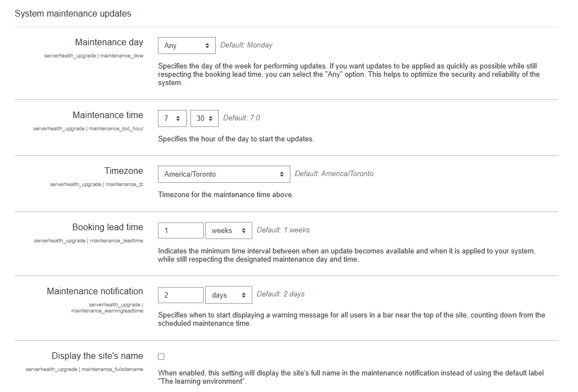Click the Default: Monday hint text
Screen dimensions: 578x392
click(246, 45)
